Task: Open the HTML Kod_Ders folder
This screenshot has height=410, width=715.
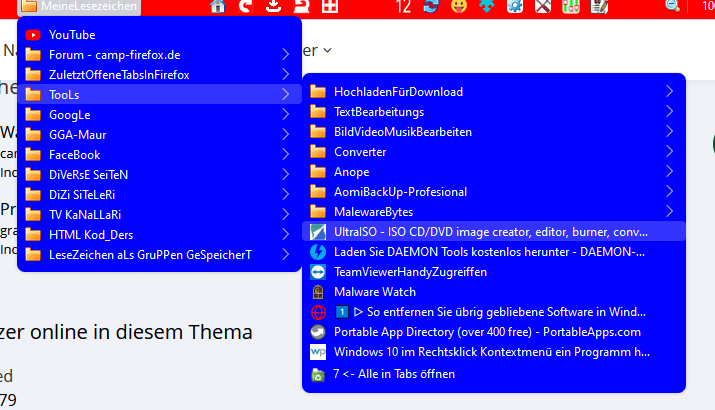Action: 160,234
